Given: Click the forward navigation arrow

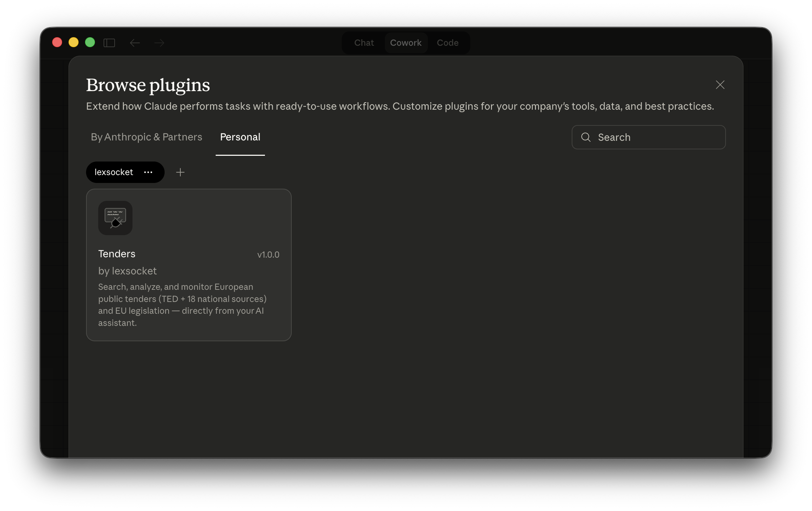Looking at the screenshot, I should (x=159, y=43).
